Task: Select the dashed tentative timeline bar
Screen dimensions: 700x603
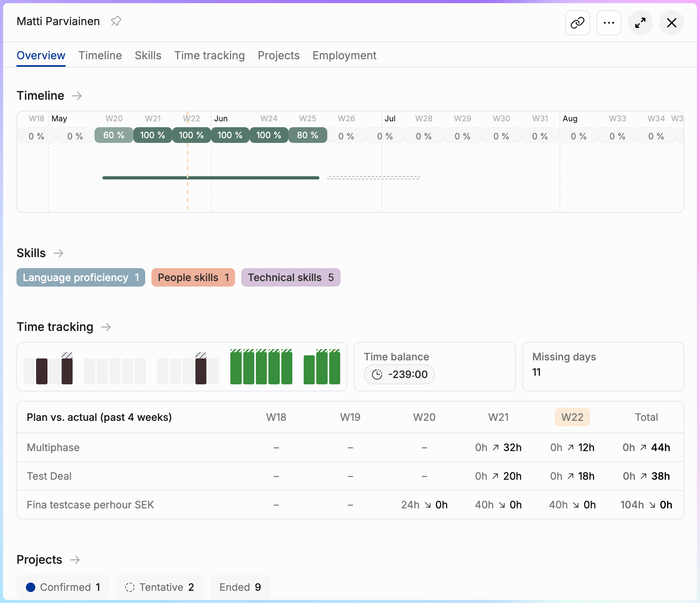Action: 374,178
